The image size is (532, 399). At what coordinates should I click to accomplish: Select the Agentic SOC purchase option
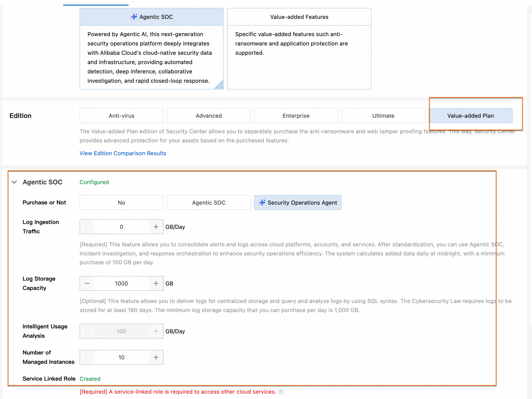(208, 203)
